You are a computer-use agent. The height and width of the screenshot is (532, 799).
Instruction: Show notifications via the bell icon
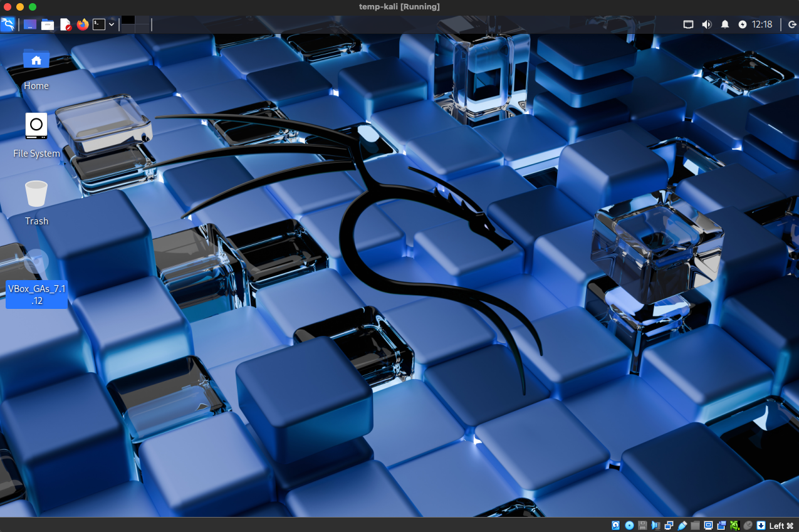click(x=725, y=24)
